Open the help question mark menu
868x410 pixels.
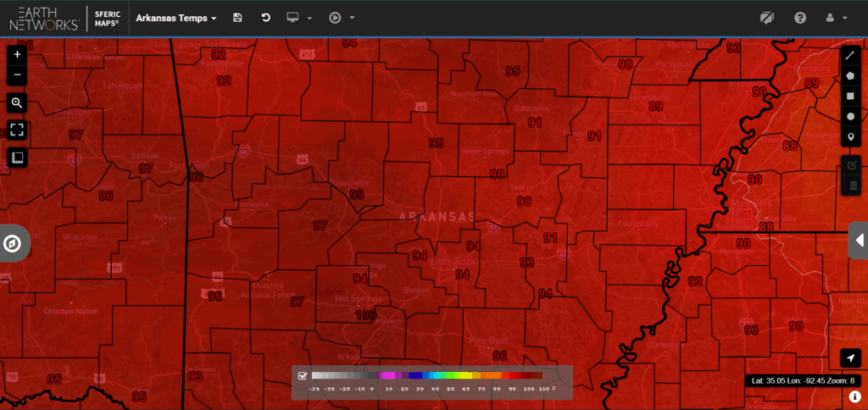(x=799, y=18)
